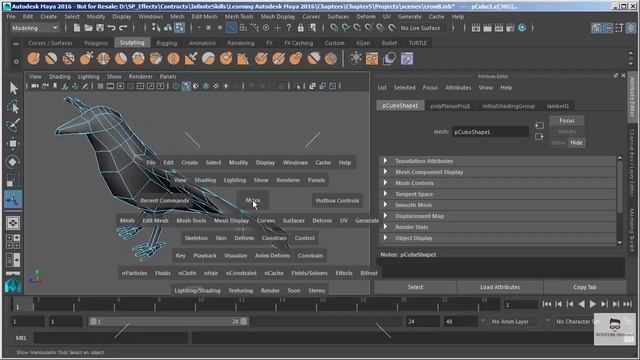Click the four-view layout icon
The image size is (640, 360).
pyautogui.click(x=13, y=242)
